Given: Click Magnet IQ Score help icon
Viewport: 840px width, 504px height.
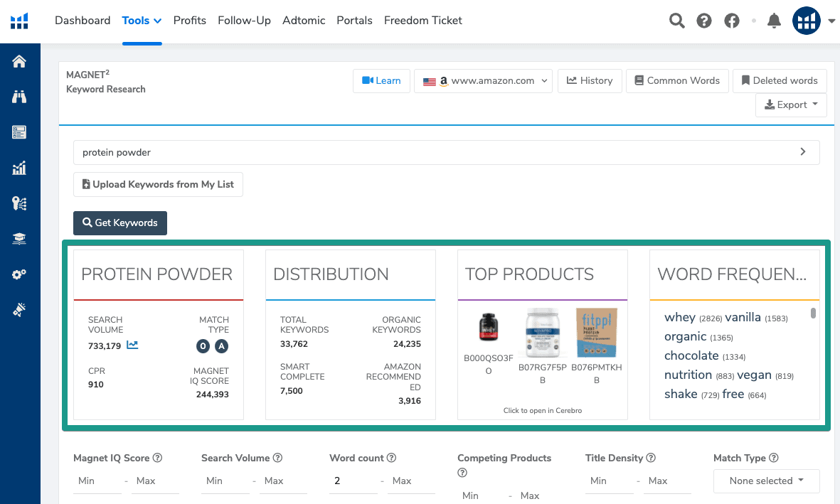Looking at the screenshot, I should [157, 458].
